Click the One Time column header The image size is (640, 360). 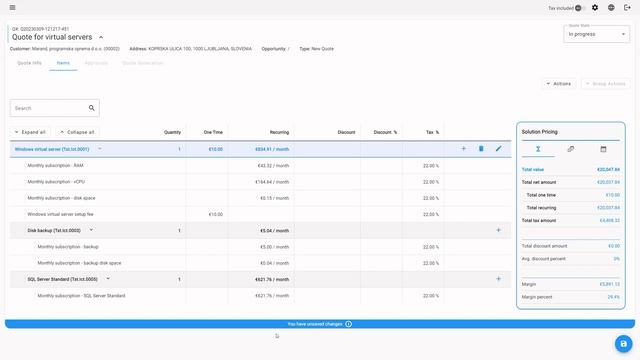click(x=213, y=132)
